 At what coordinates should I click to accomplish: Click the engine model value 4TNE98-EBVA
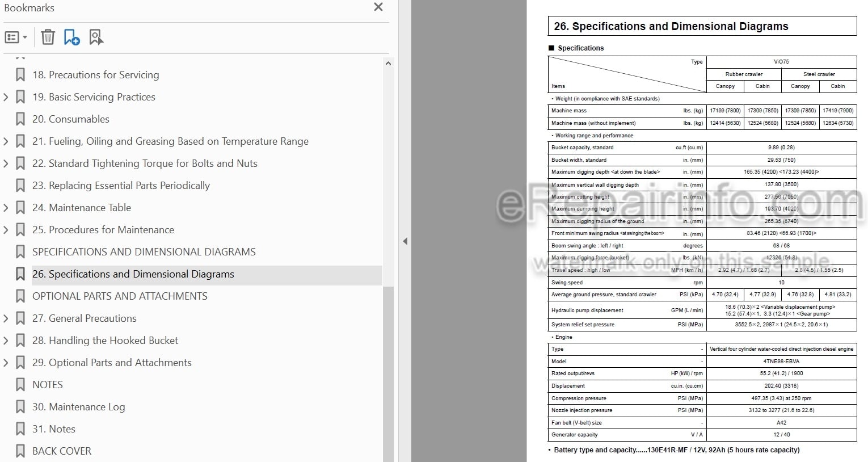pos(781,362)
